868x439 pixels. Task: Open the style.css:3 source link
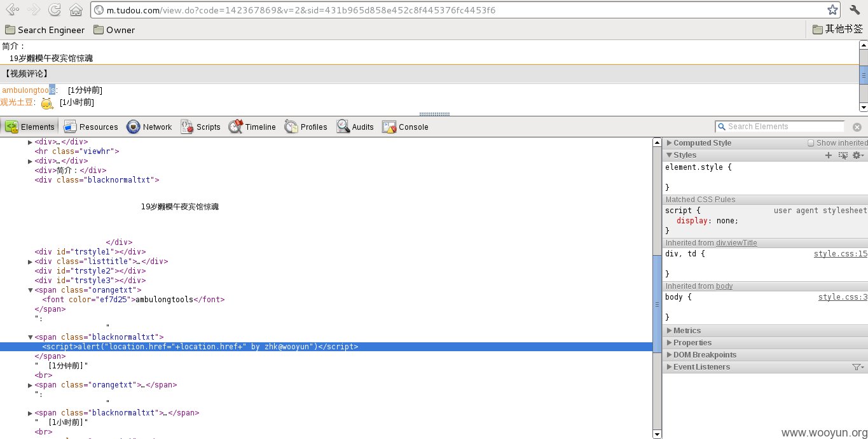(843, 297)
